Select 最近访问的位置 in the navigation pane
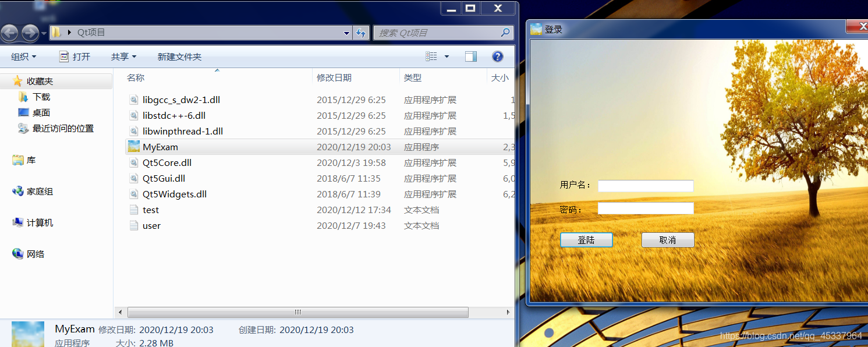 pos(63,129)
